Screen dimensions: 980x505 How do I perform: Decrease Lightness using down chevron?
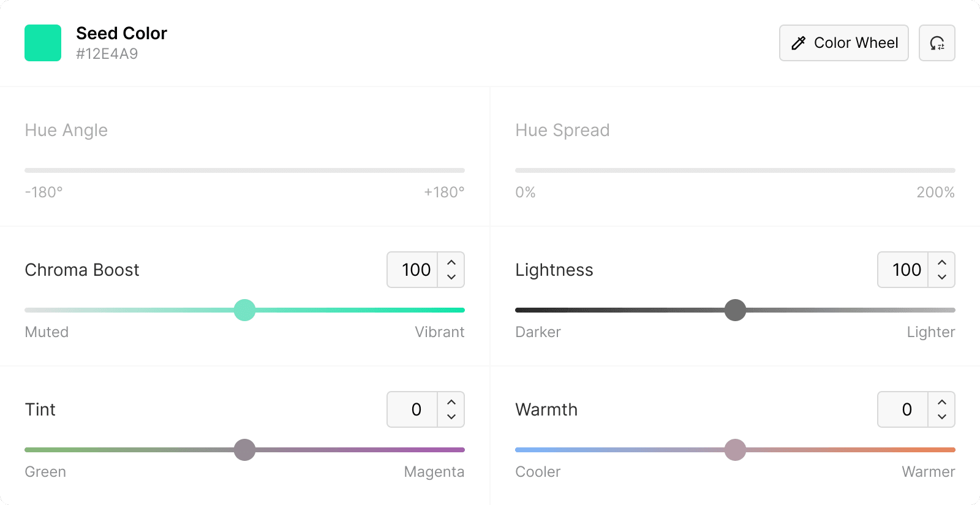click(x=942, y=277)
